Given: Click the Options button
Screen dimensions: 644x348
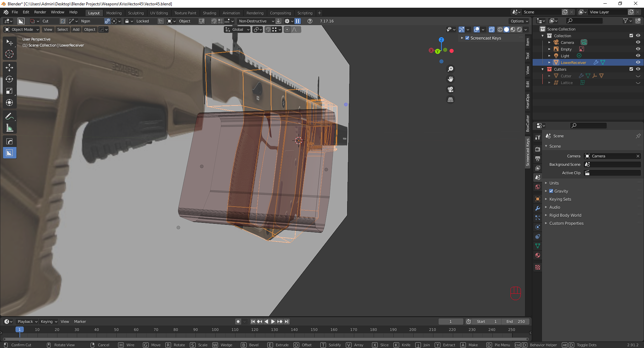Looking at the screenshot, I should pyautogui.click(x=519, y=21).
